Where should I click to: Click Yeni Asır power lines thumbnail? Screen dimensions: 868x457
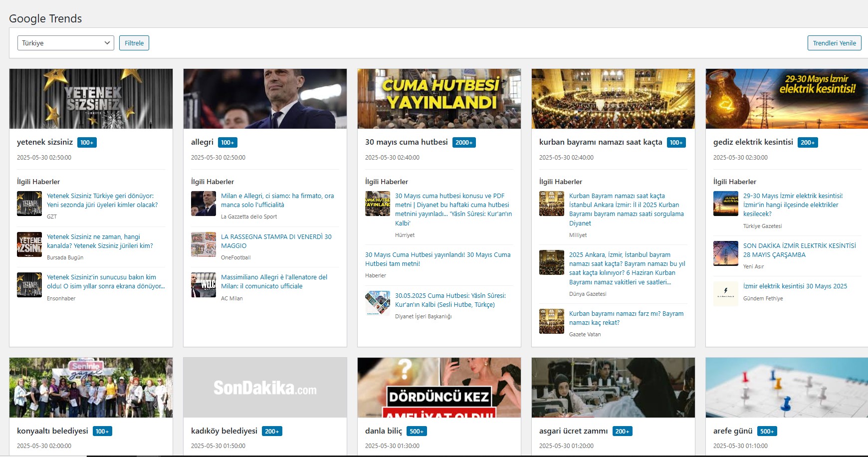click(x=726, y=253)
